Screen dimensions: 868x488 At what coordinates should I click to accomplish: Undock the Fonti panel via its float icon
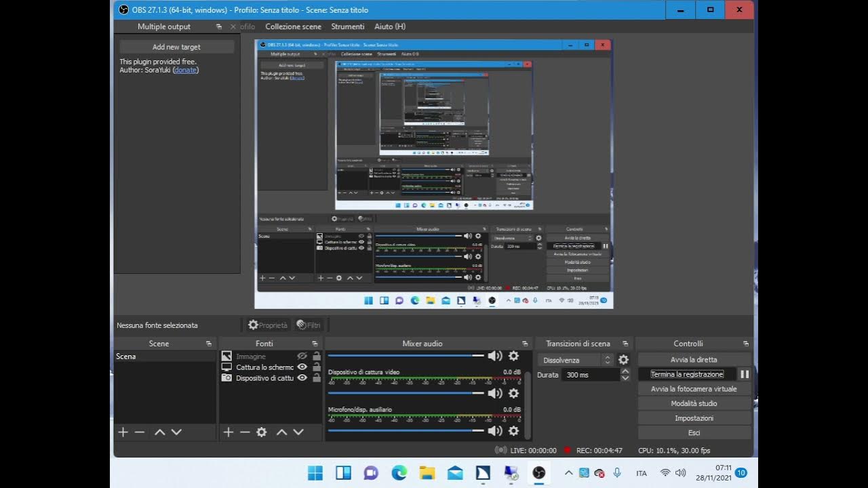[x=315, y=344]
